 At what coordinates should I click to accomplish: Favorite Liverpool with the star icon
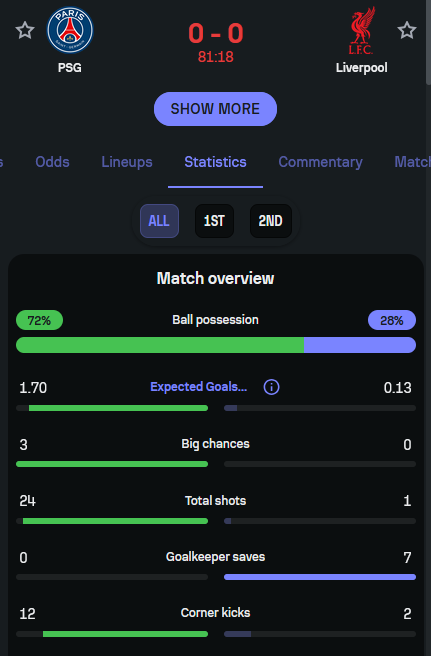[x=407, y=30]
